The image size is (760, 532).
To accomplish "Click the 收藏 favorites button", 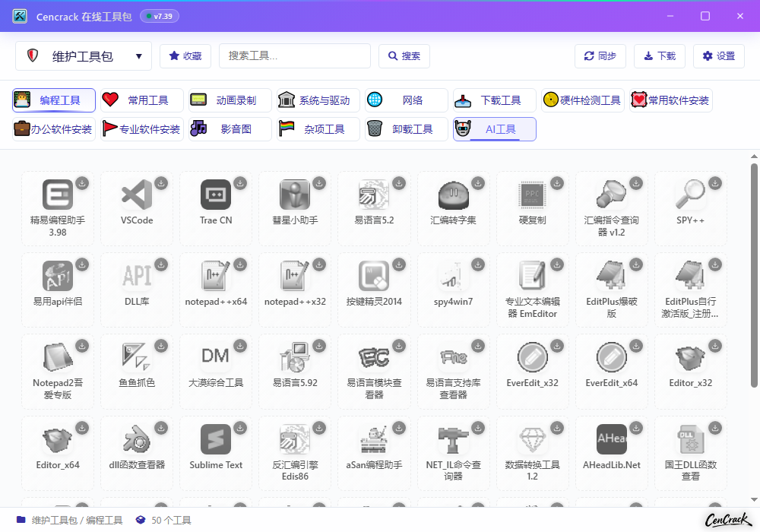I will click(185, 56).
